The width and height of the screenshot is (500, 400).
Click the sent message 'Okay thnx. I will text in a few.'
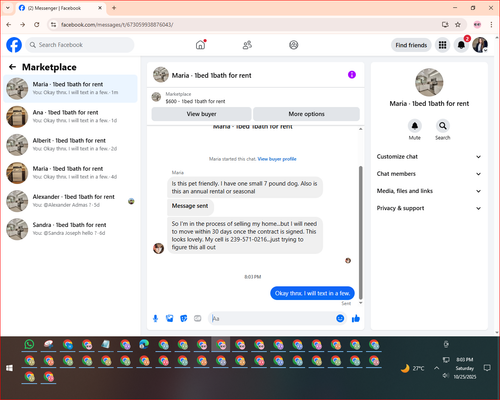click(312, 293)
